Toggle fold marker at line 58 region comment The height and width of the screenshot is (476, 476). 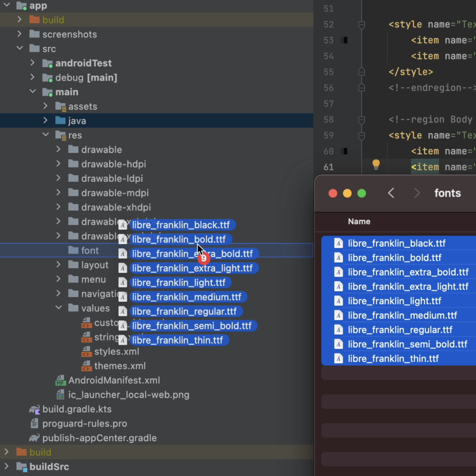coord(361,120)
